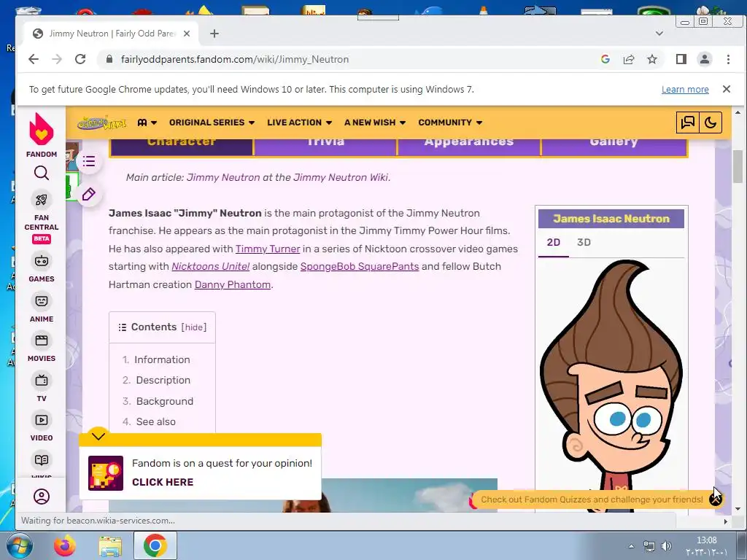Open the Games controller icon
The width and height of the screenshot is (747, 560).
(42, 261)
